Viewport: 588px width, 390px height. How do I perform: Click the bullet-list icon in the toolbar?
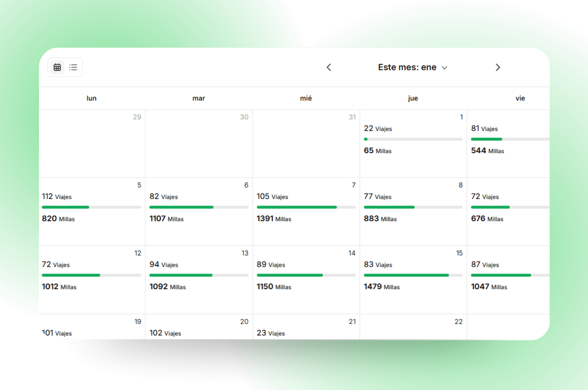pos(73,67)
